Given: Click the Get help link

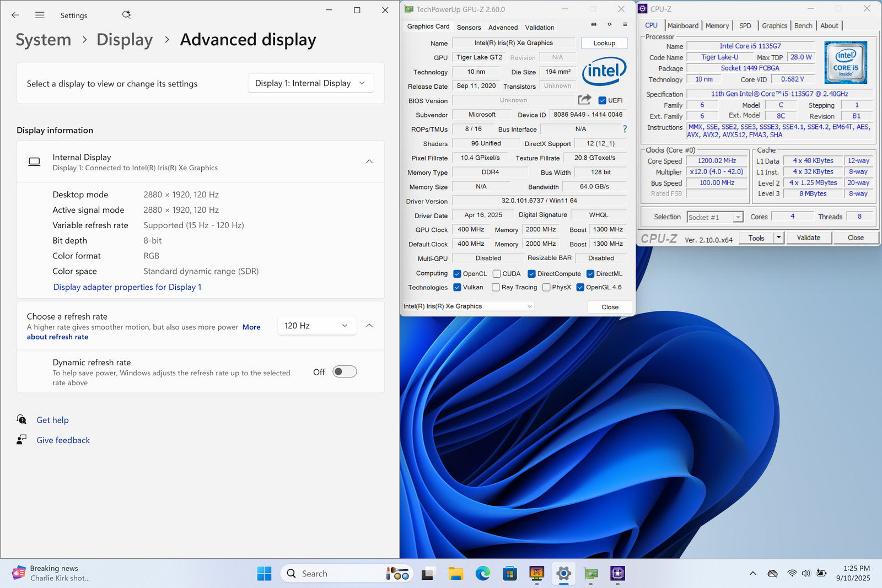Looking at the screenshot, I should pos(53,420).
